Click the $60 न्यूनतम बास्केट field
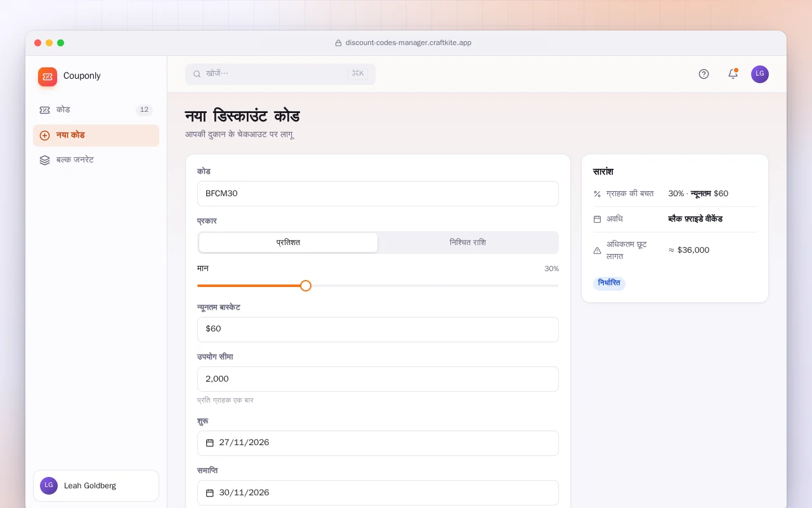This screenshot has width=812, height=508. coord(378,330)
